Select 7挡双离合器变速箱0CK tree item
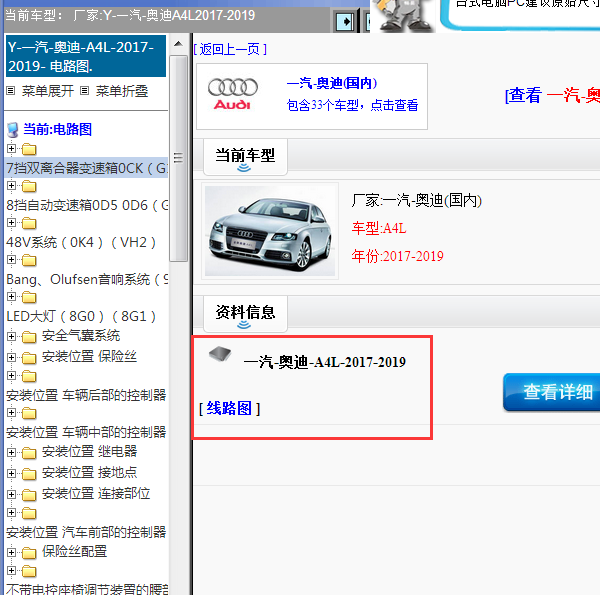The width and height of the screenshot is (600, 595). point(86,168)
